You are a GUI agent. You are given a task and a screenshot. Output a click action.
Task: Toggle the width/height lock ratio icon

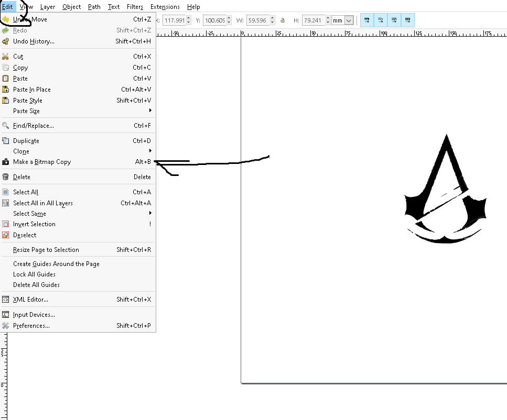click(x=283, y=20)
